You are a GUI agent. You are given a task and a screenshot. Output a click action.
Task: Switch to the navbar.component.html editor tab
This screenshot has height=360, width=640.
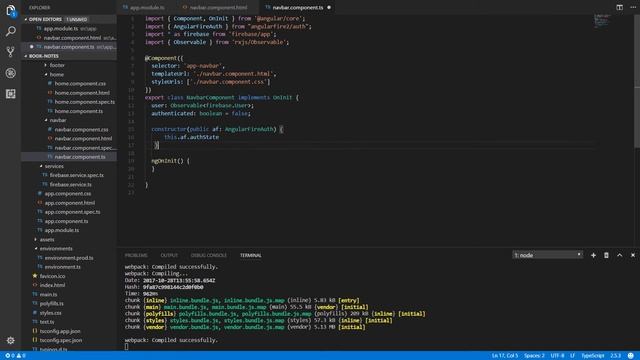218,7
